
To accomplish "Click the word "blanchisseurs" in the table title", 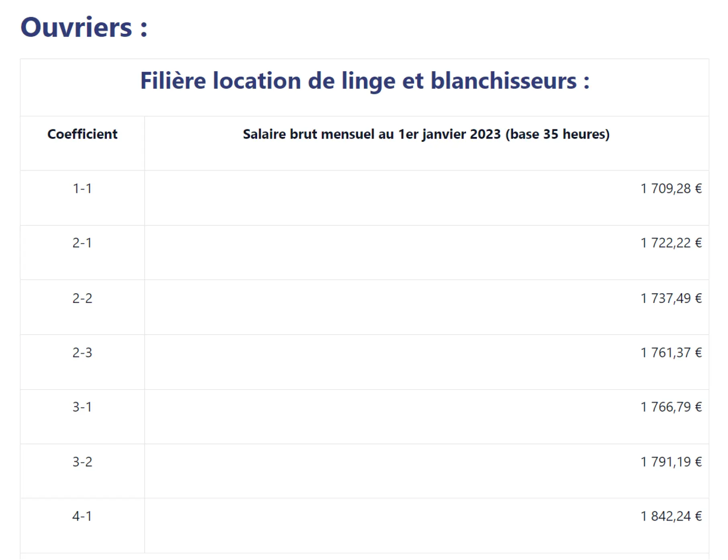I will (503, 81).
